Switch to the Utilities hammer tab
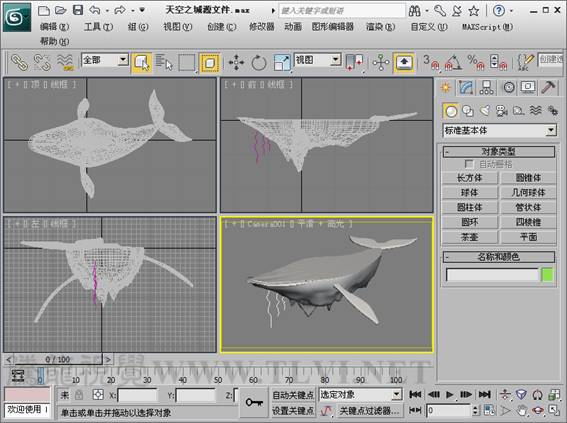This screenshot has height=423, width=567. (x=548, y=87)
